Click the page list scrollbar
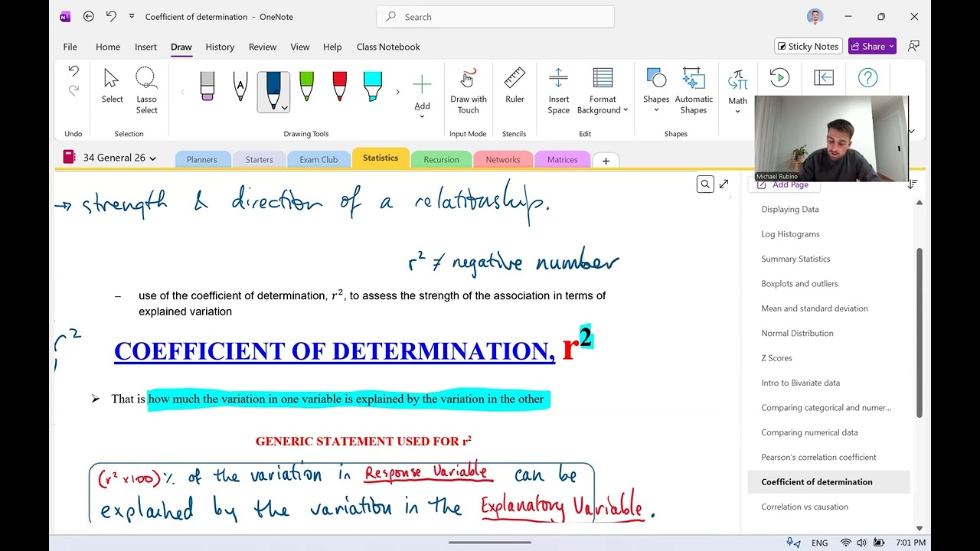 (x=920, y=332)
